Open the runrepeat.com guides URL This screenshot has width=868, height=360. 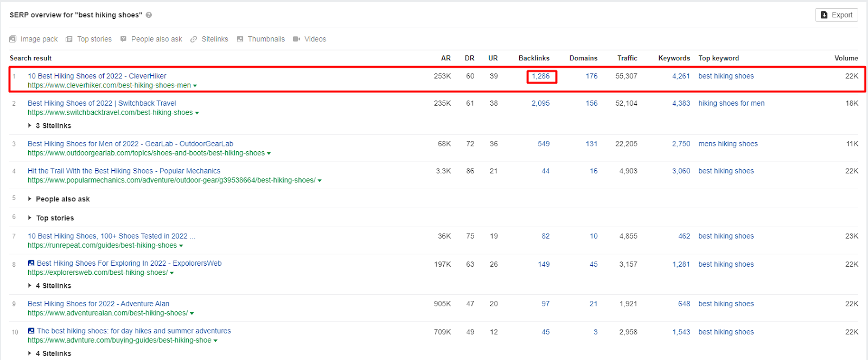[102, 245]
